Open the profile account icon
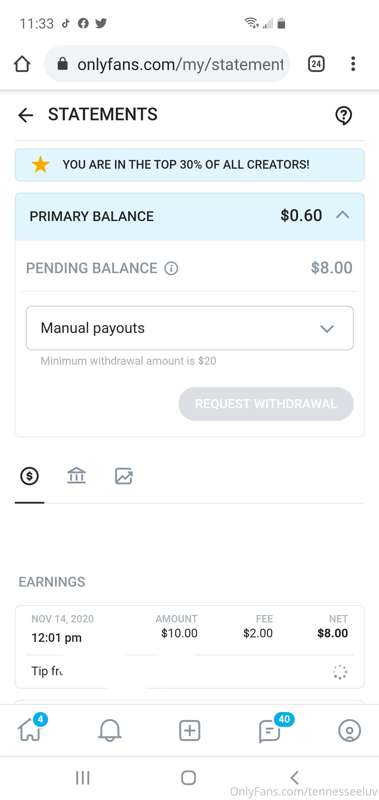The image size is (379, 800). pyautogui.click(x=349, y=731)
